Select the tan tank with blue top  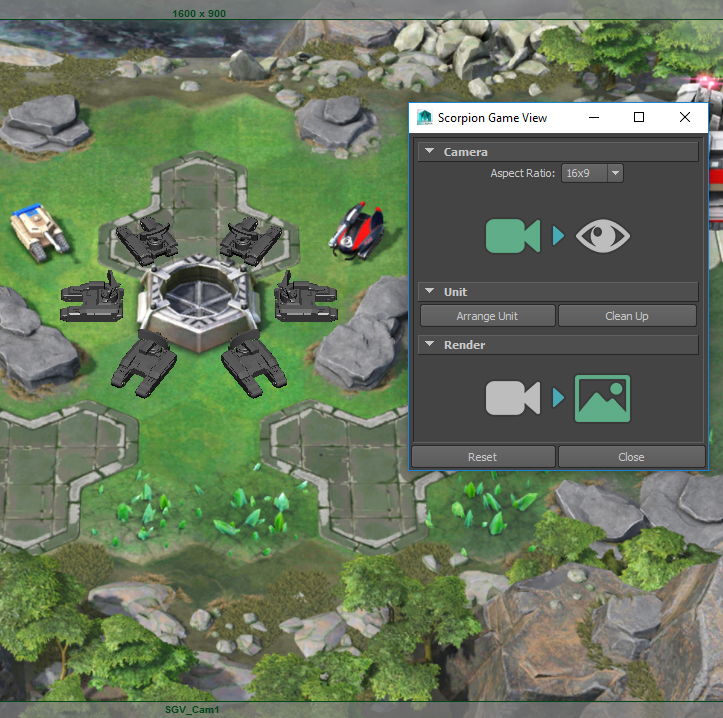(x=39, y=232)
